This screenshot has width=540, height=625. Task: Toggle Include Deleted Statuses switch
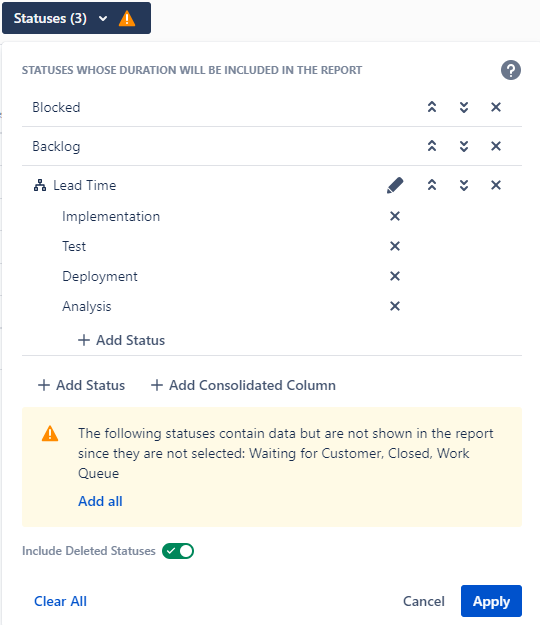coord(178,551)
